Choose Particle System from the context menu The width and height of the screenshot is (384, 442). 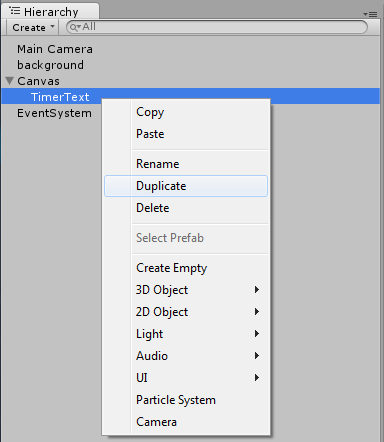tap(186, 400)
